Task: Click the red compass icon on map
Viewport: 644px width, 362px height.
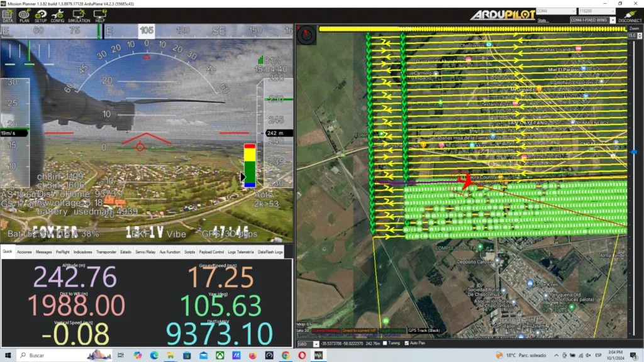Action: pos(307,35)
